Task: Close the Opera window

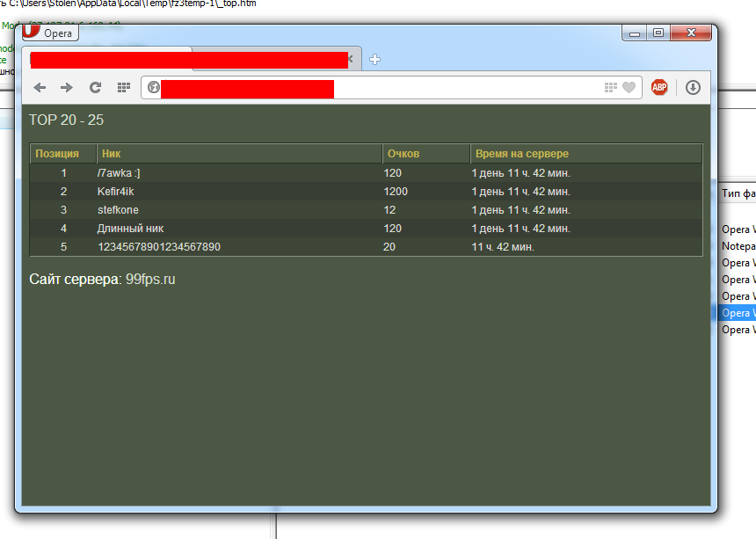Action: coord(691,33)
